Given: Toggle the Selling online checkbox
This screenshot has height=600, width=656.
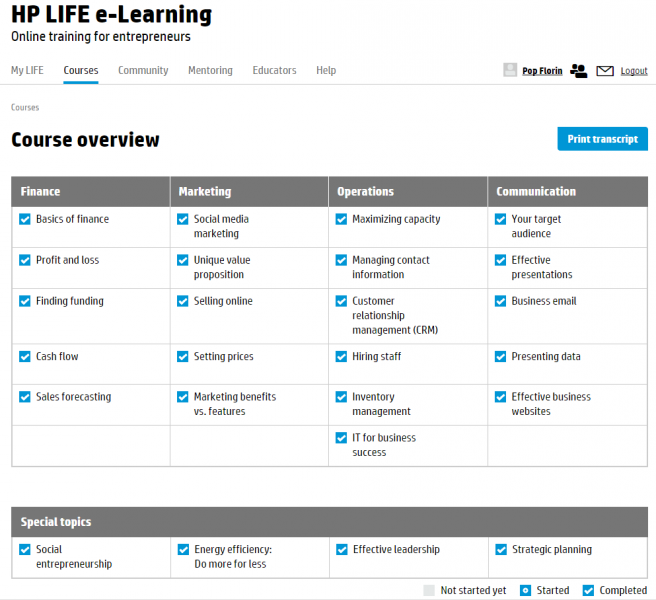Looking at the screenshot, I should [x=183, y=301].
